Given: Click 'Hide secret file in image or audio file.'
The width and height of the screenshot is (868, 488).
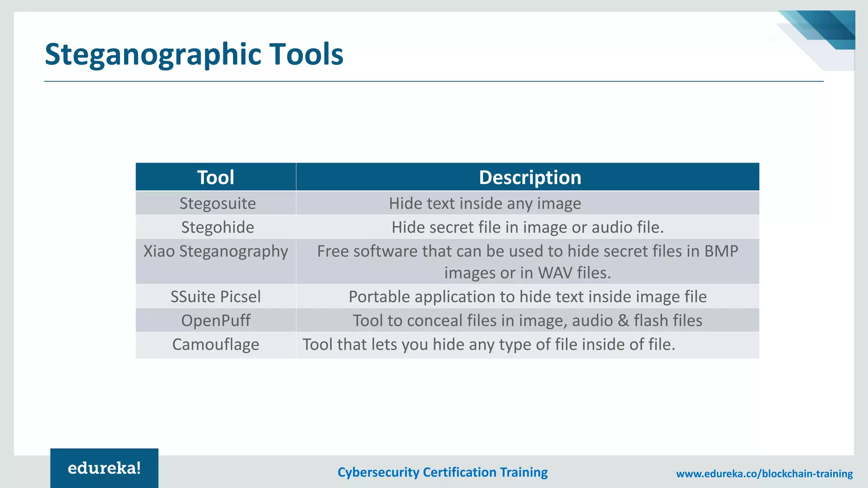Looking at the screenshot, I should [528, 227].
